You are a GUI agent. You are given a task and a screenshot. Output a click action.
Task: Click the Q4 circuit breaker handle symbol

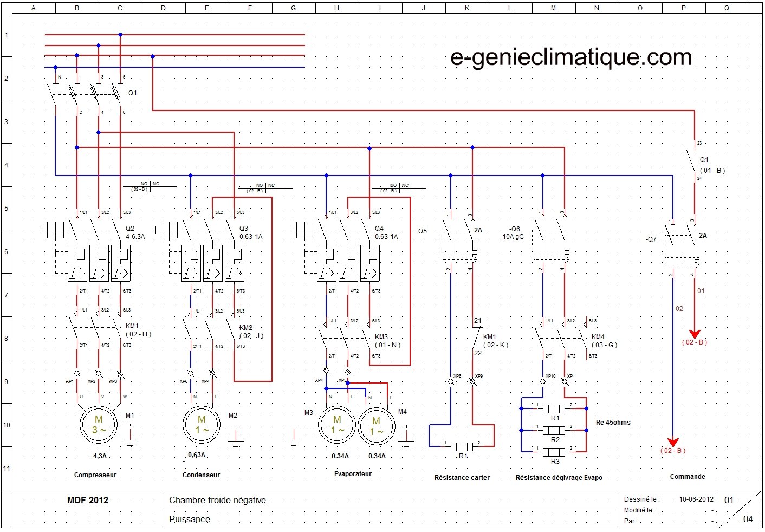click(304, 230)
